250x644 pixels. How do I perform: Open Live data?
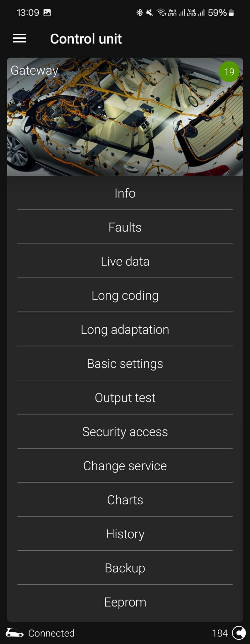click(125, 261)
